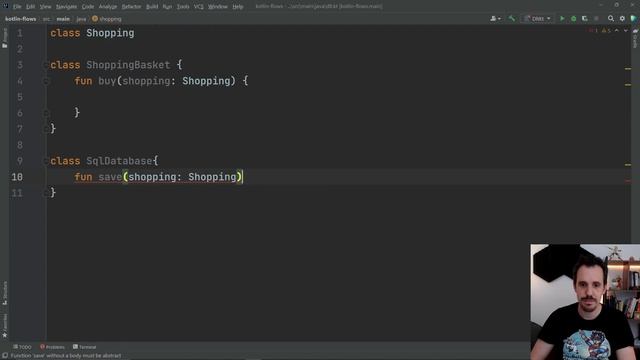Click the green Run button

tap(562, 19)
